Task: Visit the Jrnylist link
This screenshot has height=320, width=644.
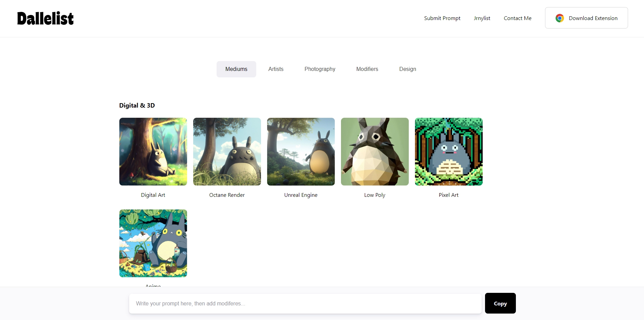Action: 482,18
